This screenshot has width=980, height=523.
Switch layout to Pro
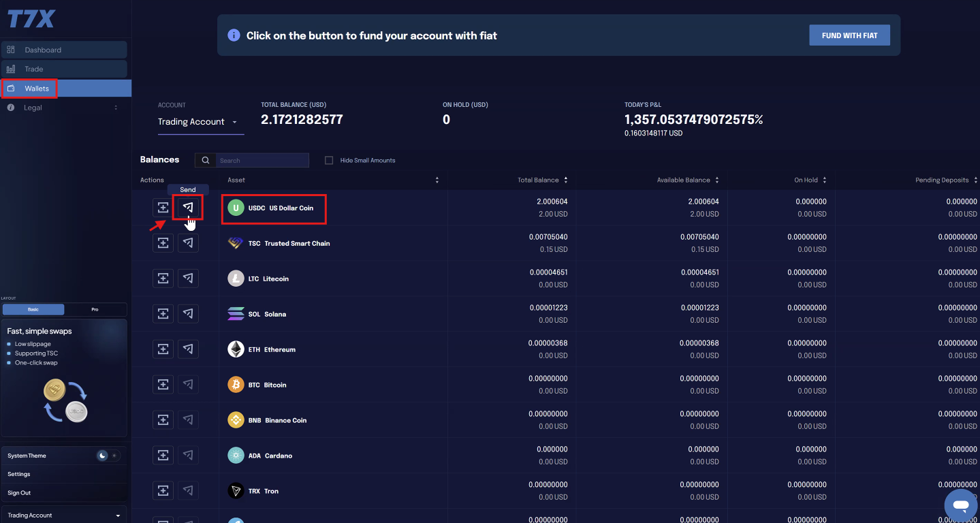tap(95, 309)
